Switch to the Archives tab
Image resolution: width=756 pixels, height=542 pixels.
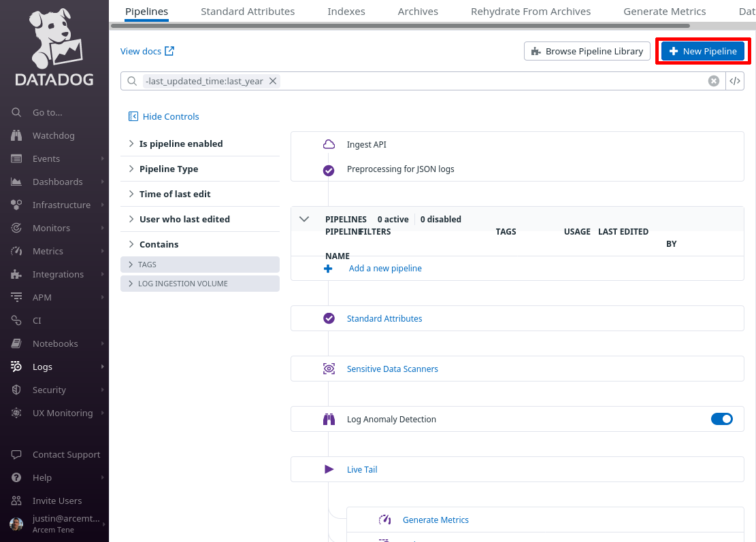click(418, 11)
